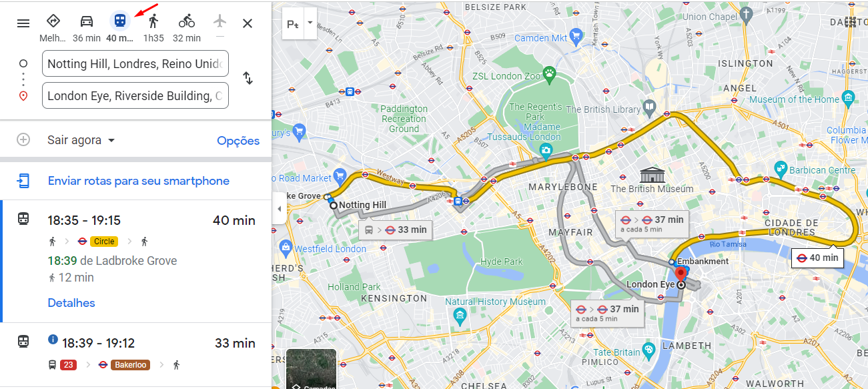
Task: Add a destination plus icon
Action: pyautogui.click(x=23, y=139)
